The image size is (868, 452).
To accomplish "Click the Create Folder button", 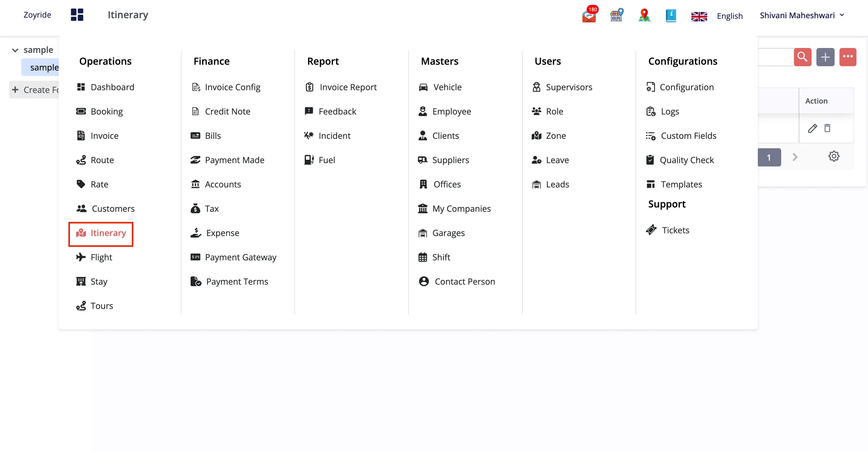I will [x=34, y=90].
